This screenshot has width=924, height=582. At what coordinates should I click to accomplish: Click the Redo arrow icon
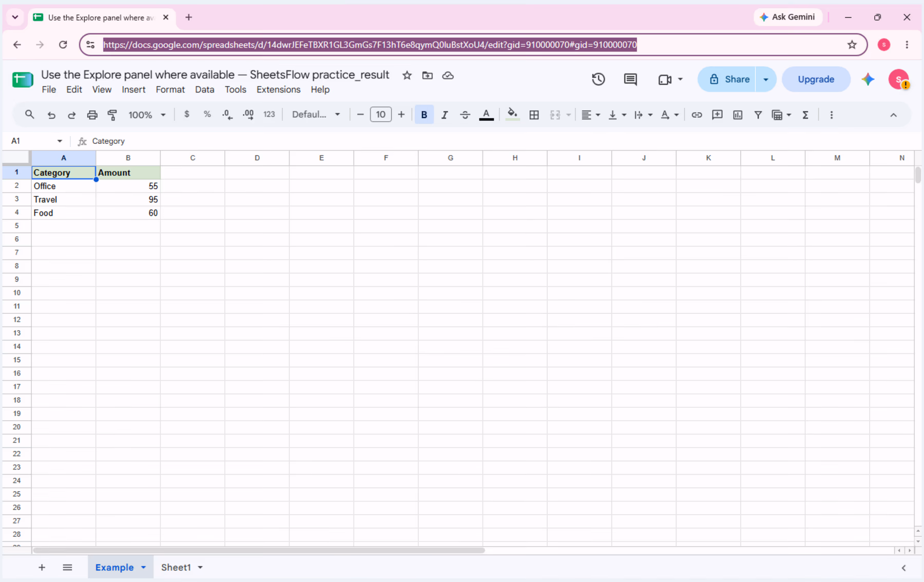[72, 115]
